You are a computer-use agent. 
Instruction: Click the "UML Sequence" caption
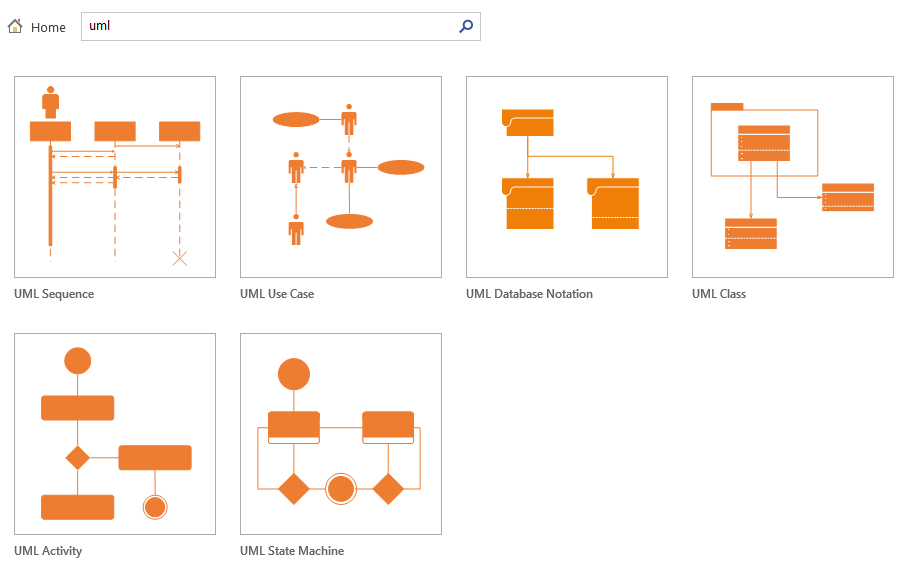[54, 294]
